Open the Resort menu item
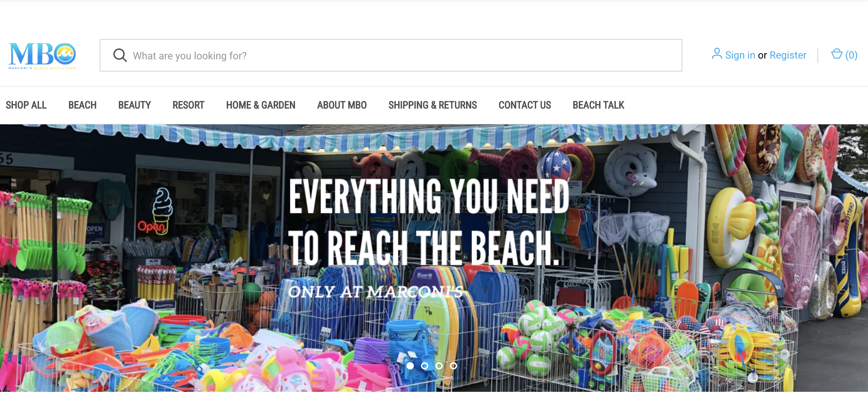This screenshot has width=868, height=394. click(188, 105)
